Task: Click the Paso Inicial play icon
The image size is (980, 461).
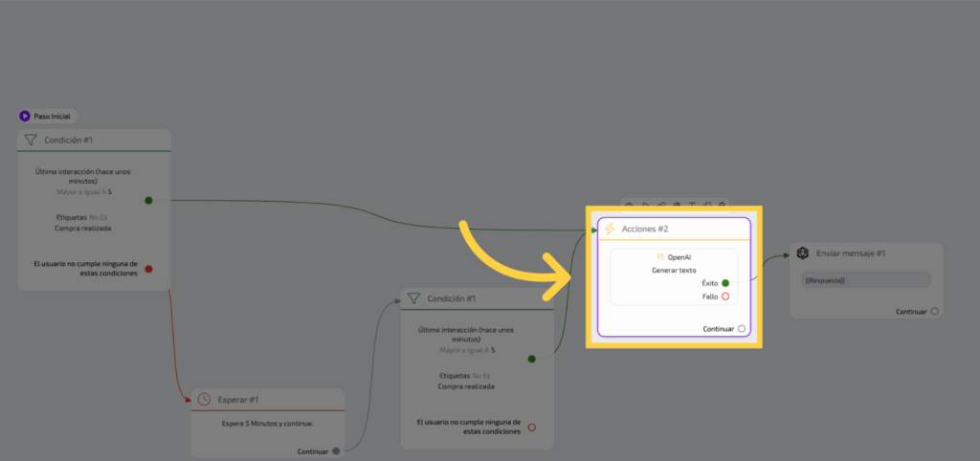Action: click(25, 116)
